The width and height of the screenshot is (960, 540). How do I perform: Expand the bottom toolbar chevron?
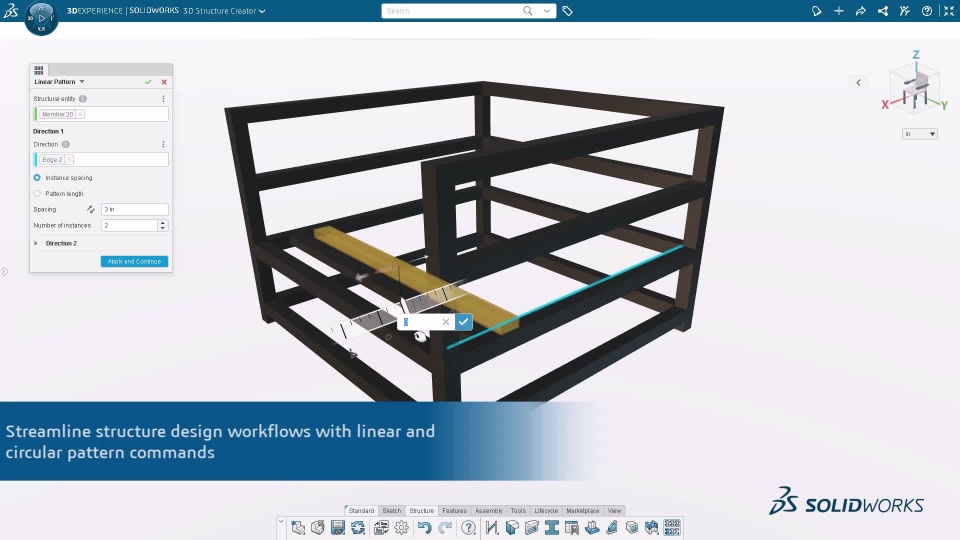(x=281, y=522)
